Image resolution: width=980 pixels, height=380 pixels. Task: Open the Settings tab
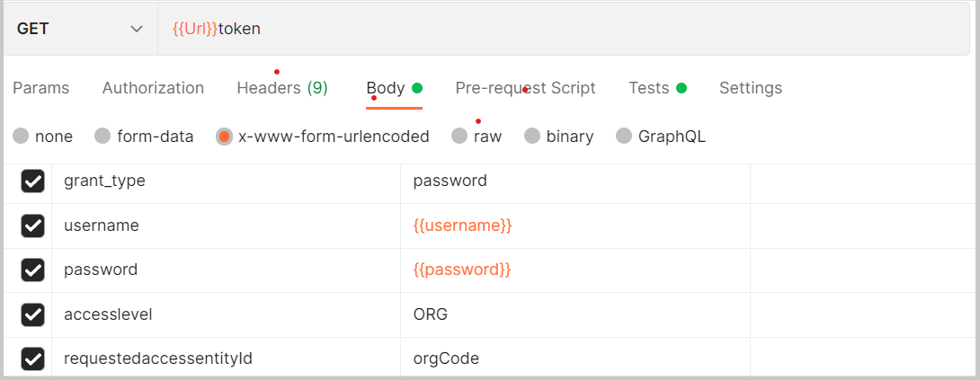coord(751,88)
